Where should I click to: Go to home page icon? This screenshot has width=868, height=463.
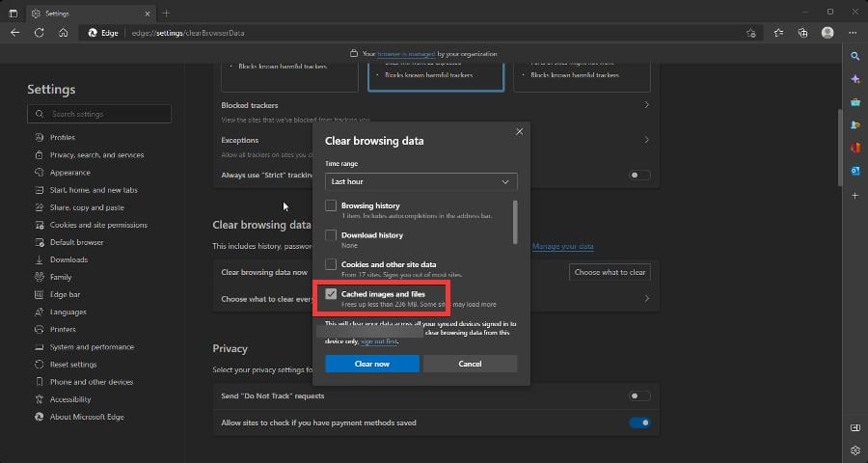[x=63, y=33]
